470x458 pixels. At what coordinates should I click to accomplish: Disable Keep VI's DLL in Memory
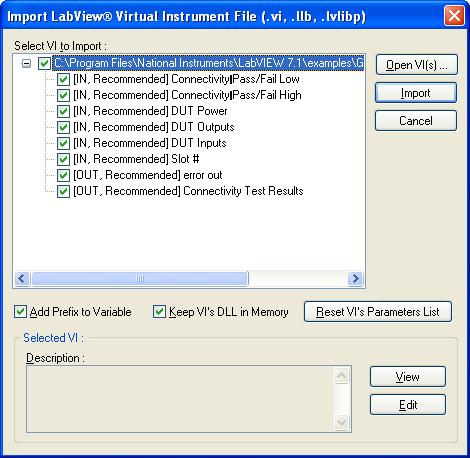coord(159,312)
